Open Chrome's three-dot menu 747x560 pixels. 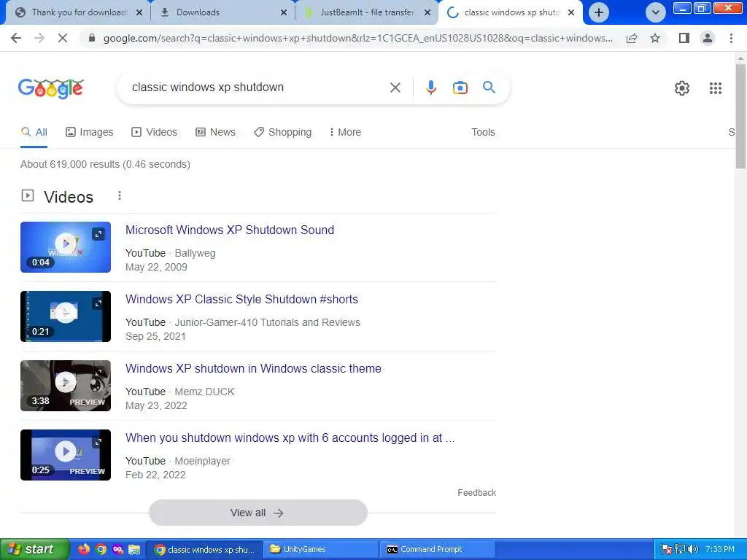[731, 38]
